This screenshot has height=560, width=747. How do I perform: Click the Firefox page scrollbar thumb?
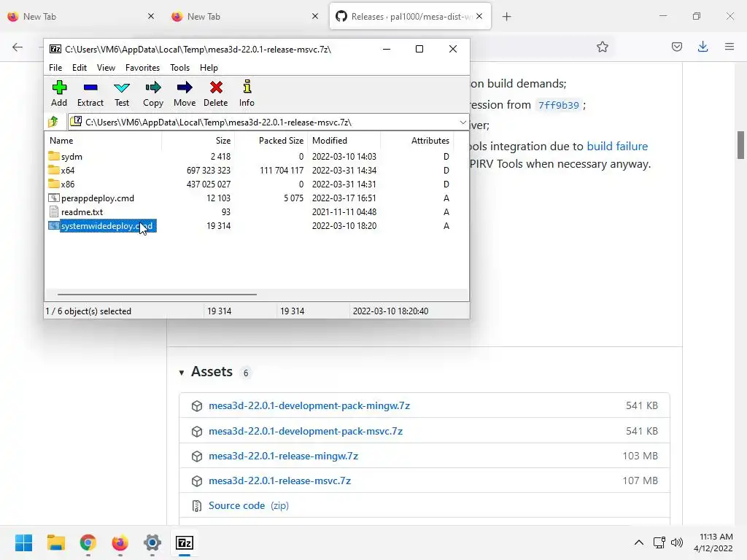(740, 145)
